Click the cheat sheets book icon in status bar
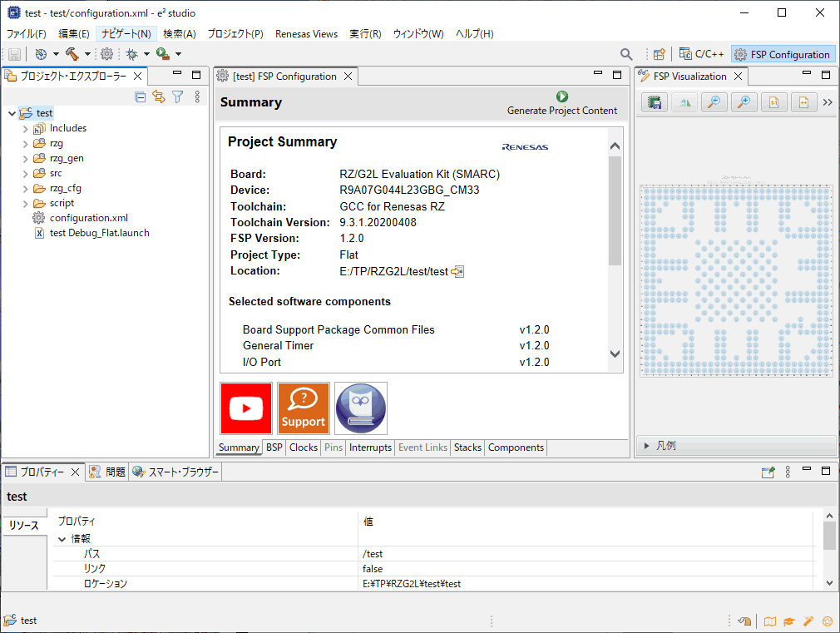This screenshot has width=840, height=633. tap(770, 621)
